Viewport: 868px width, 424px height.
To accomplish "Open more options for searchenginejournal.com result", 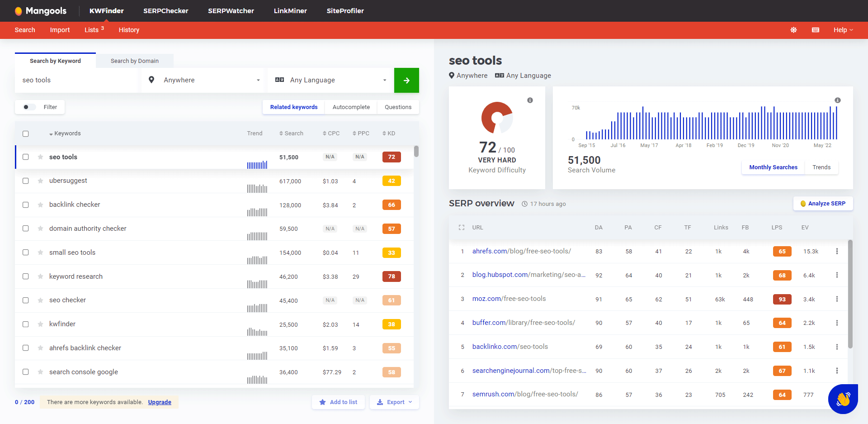I will (837, 371).
